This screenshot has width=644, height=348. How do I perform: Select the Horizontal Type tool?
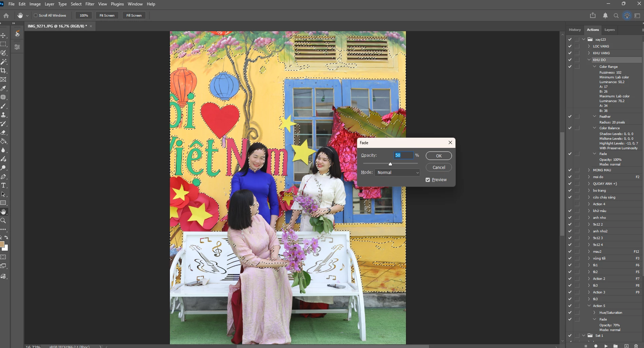point(3,185)
